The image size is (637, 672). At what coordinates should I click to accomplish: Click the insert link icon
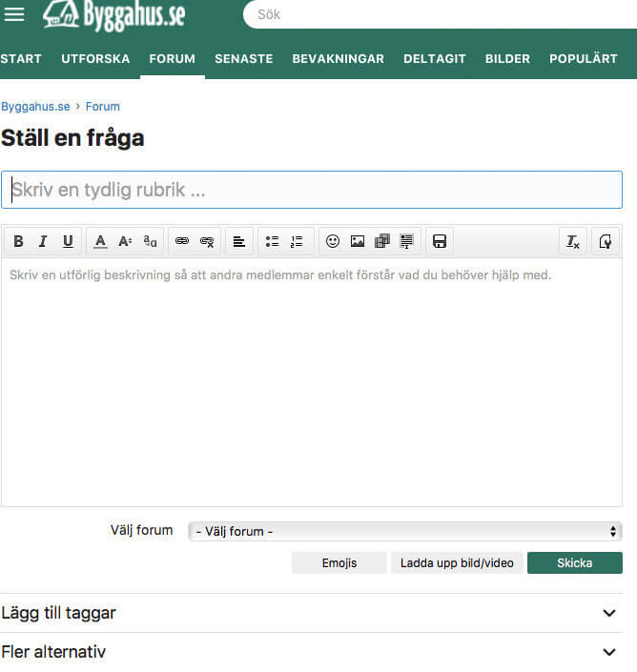click(182, 242)
